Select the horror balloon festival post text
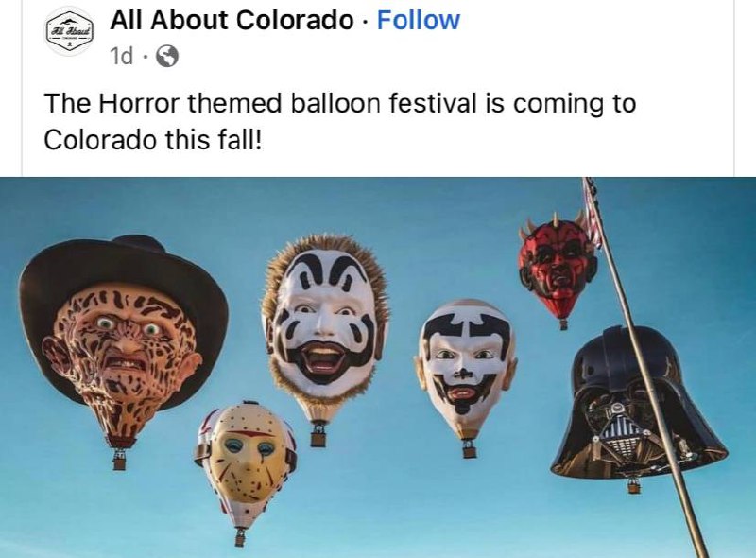 pyautogui.click(x=340, y=121)
